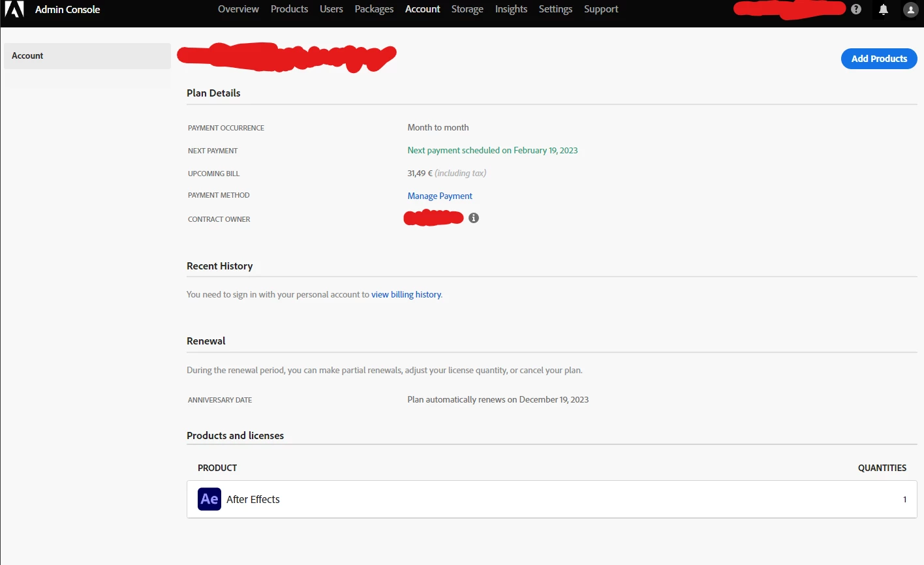Image resolution: width=924 pixels, height=565 pixels.
Task: Go to the Overview tab
Action: [238, 9]
